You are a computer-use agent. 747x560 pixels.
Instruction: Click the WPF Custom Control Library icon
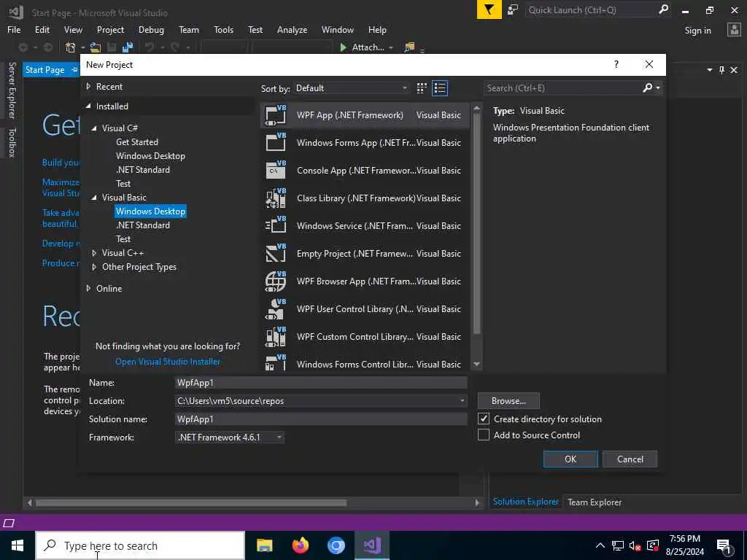pos(275,336)
